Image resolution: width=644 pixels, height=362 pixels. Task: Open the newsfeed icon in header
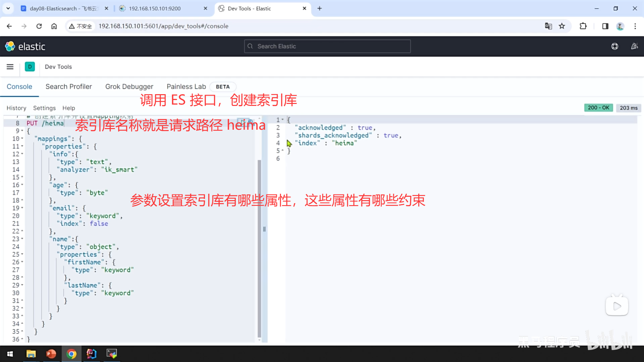click(x=634, y=46)
